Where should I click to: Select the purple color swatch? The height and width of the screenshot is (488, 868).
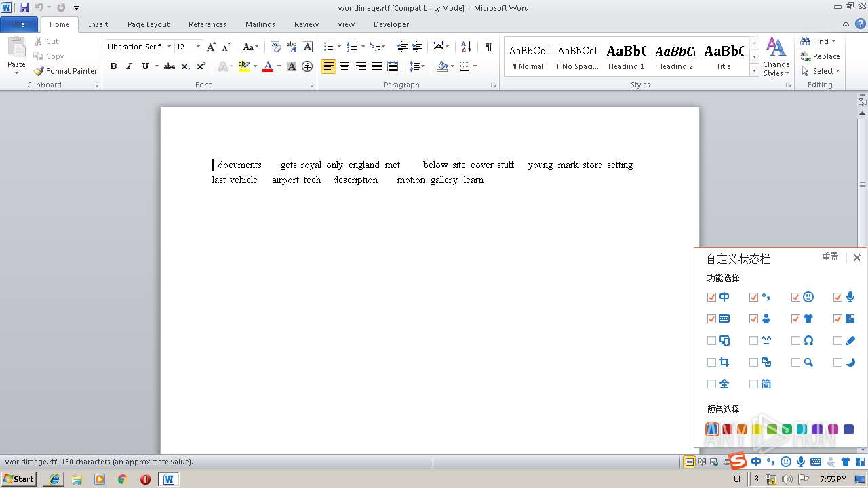pos(817,429)
